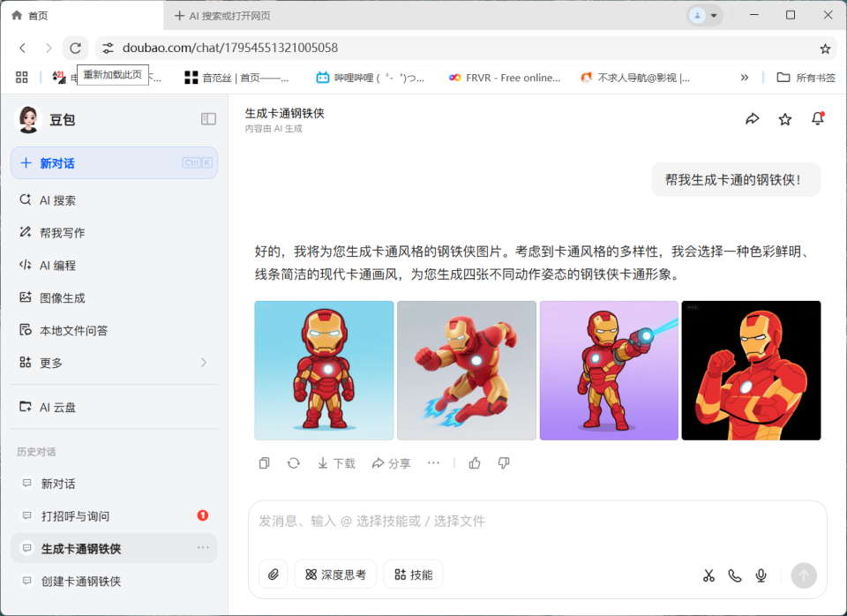Open AI 搜索 in sidebar
The height and width of the screenshot is (616, 847).
coord(114,200)
